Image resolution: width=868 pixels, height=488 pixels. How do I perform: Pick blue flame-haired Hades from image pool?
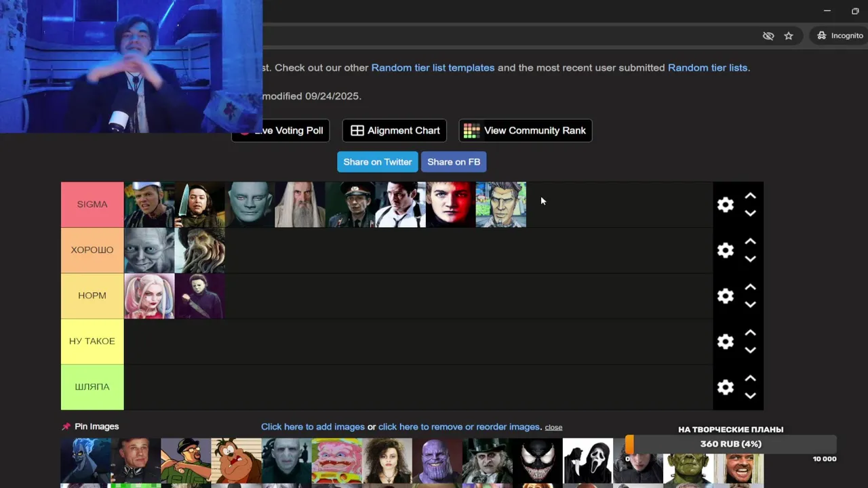click(85, 460)
